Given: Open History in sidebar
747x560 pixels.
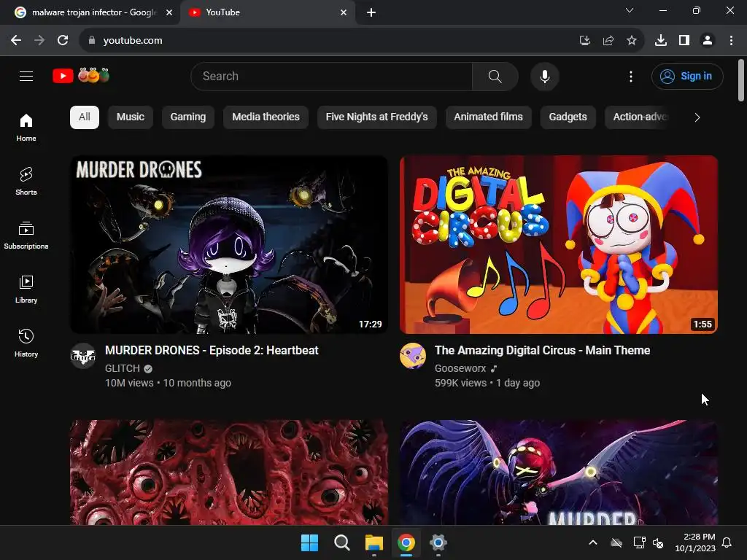Looking at the screenshot, I should pyautogui.click(x=26, y=343).
